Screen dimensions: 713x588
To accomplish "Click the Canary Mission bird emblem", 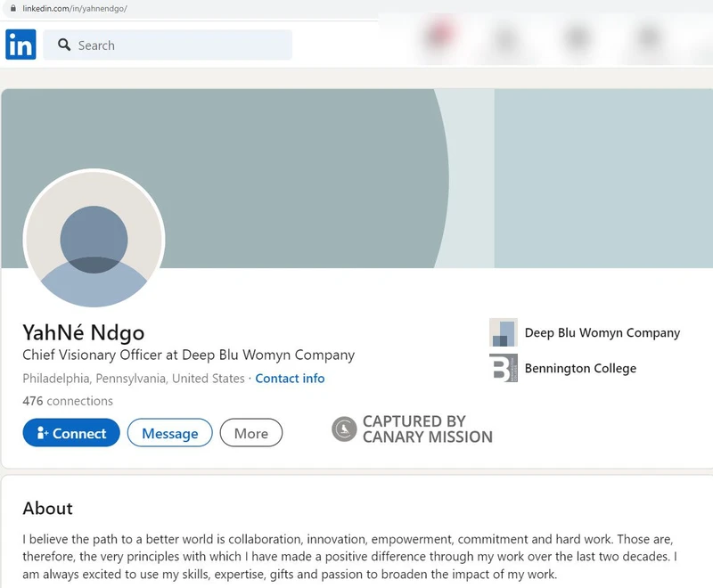I will 343,429.
